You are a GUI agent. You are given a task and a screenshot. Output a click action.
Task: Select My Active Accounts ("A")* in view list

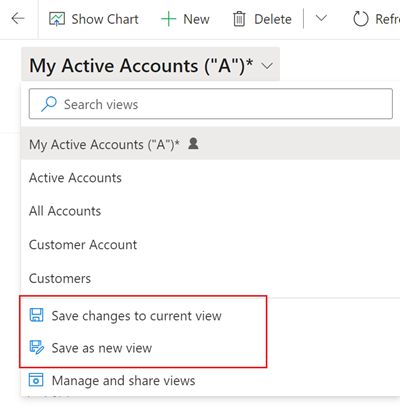[x=210, y=144]
